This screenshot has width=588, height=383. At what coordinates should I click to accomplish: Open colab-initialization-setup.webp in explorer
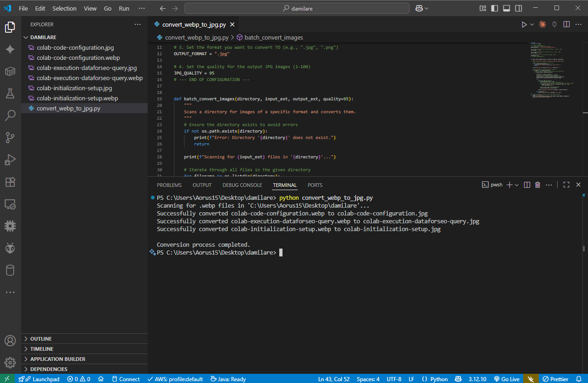77,98
